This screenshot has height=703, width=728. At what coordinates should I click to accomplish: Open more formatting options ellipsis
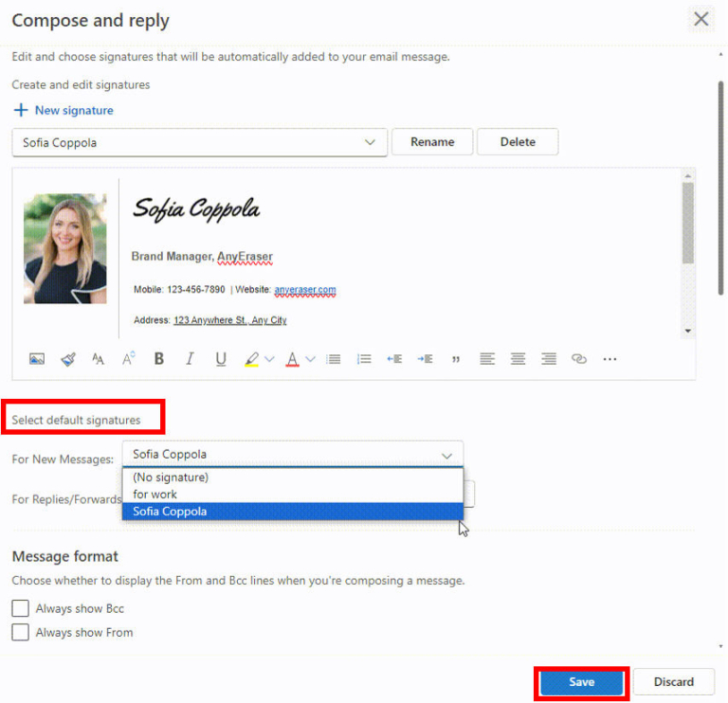coord(610,359)
